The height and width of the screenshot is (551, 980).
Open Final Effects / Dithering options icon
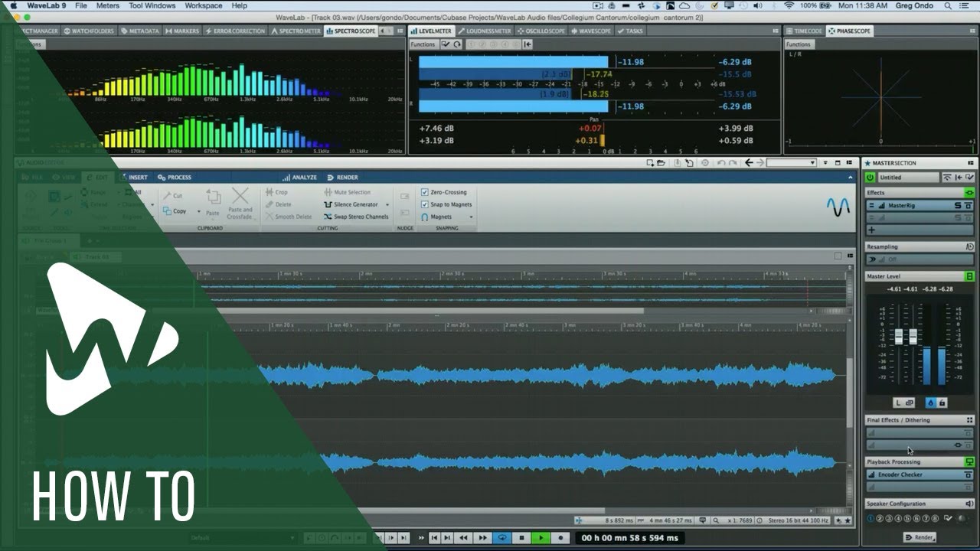969,420
